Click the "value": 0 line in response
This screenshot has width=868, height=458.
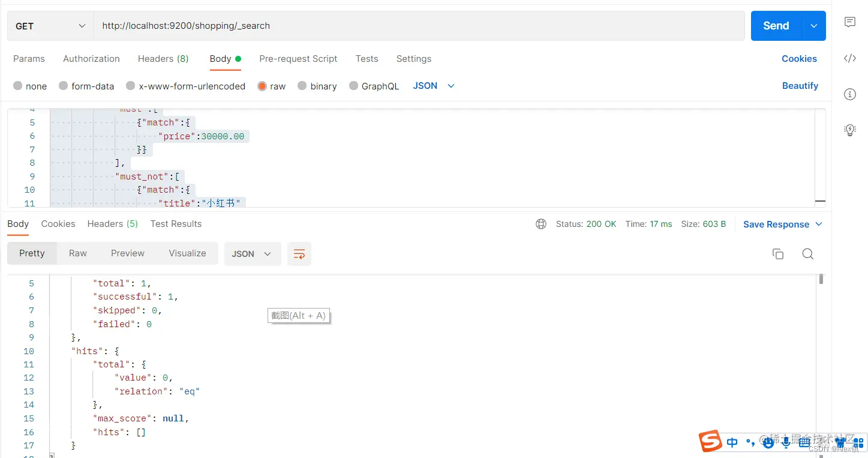pos(144,378)
